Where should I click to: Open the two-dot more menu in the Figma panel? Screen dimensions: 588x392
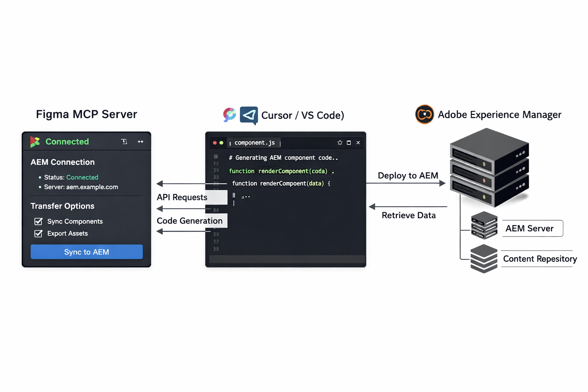(140, 142)
